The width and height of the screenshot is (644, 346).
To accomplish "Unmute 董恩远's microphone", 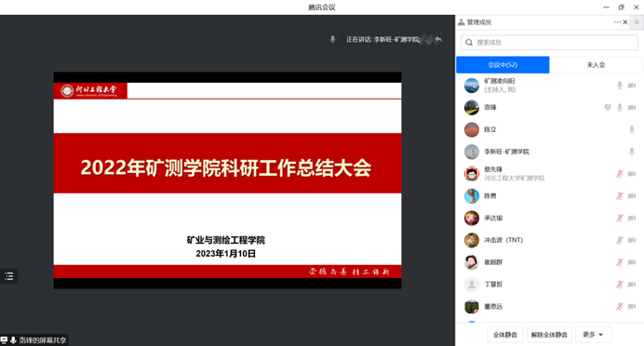I will 620,306.
